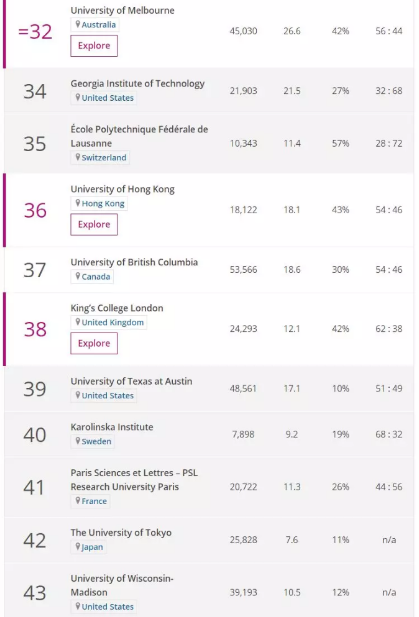Click location pin icon beside Hong Kong
Screen dimensions: 419x617
(78, 203)
